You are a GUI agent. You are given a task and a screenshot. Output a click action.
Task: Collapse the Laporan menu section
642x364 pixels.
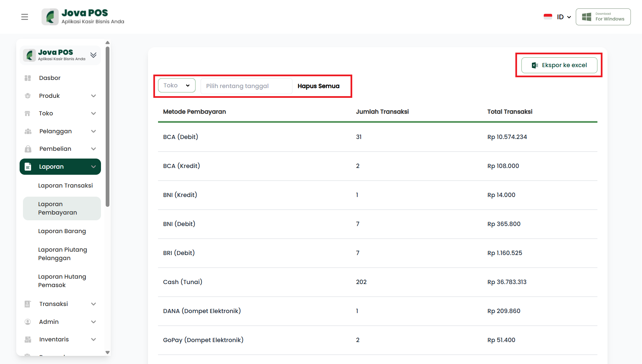click(x=94, y=167)
